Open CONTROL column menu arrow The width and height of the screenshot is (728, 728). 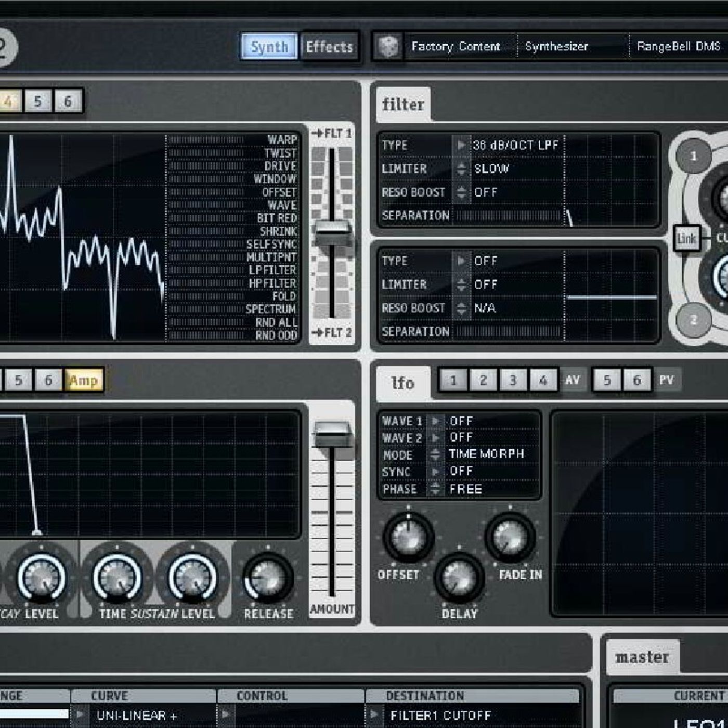click(226, 715)
